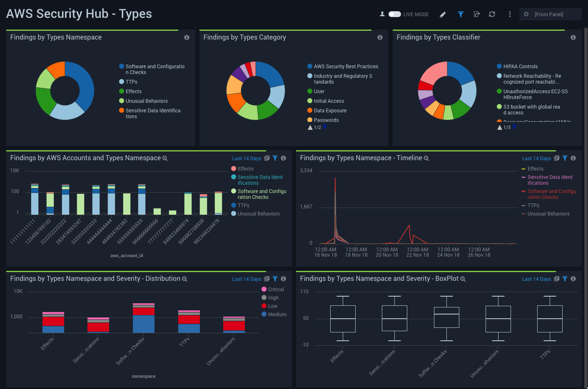Click the user account icon in the header

tap(382, 14)
